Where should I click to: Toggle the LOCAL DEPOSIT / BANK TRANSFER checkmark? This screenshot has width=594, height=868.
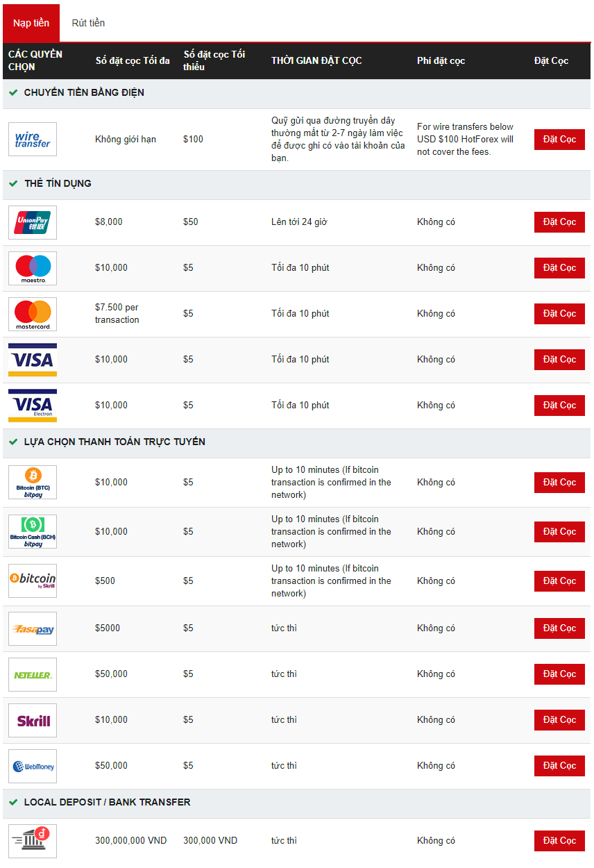point(13,802)
